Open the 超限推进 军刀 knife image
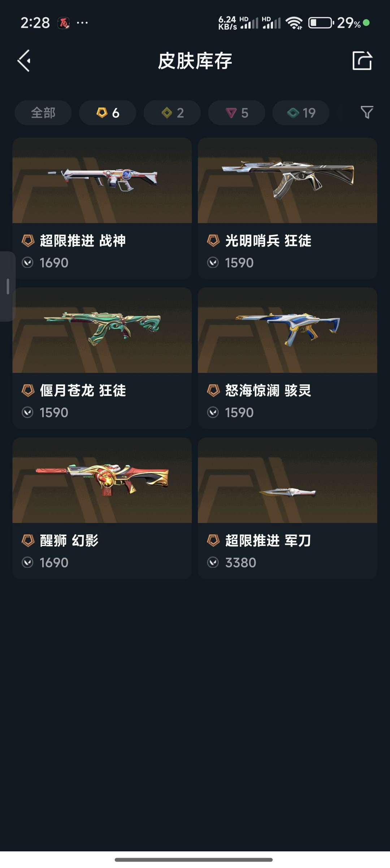The width and height of the screenshot is (390, 868). (287, 480)
